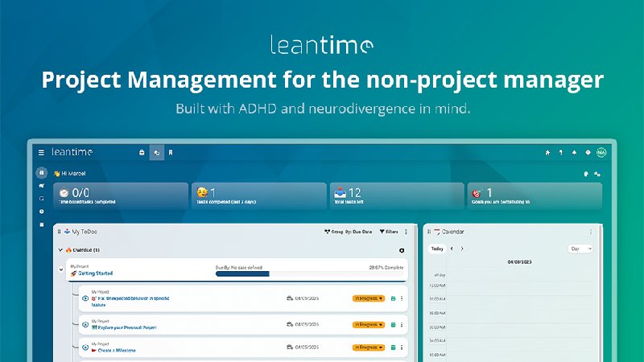Image resolution: width=644 pixels, height=362 pixels.
Task: Start timer on Create a Milestone task
Action: (85, 348)
